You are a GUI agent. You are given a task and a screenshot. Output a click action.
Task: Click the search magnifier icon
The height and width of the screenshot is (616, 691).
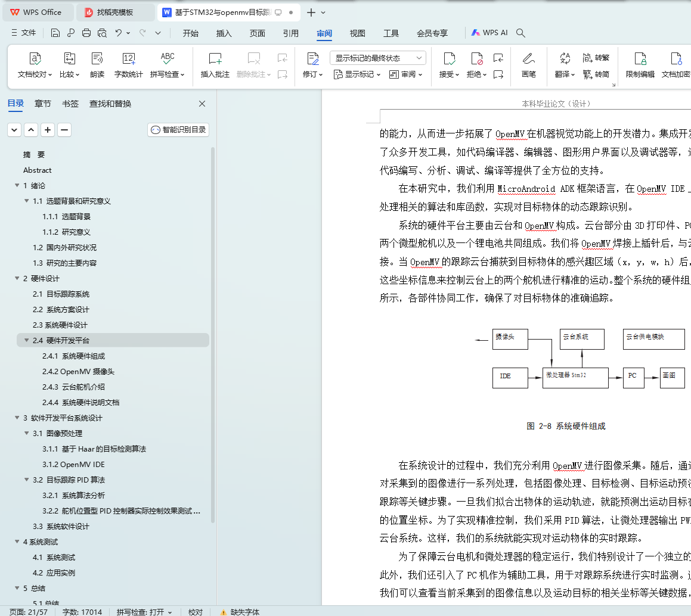[x=520, y=33]
